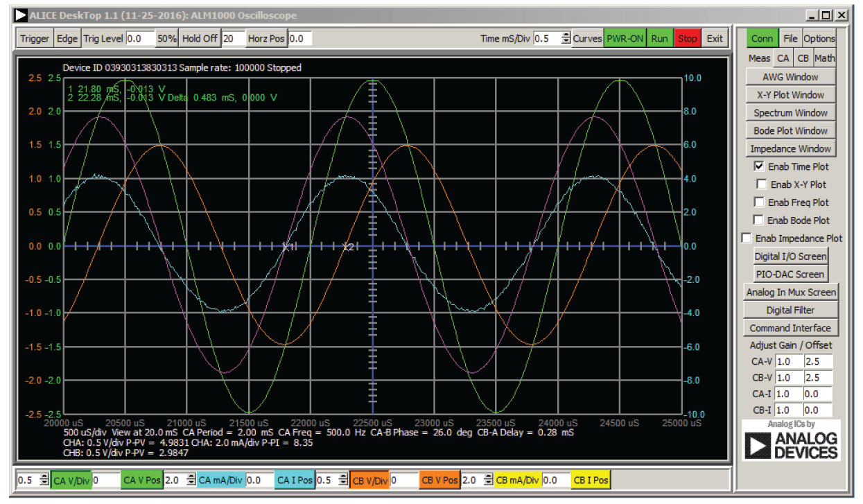Enable the Impedance Plot checkbox

point(747,238)
